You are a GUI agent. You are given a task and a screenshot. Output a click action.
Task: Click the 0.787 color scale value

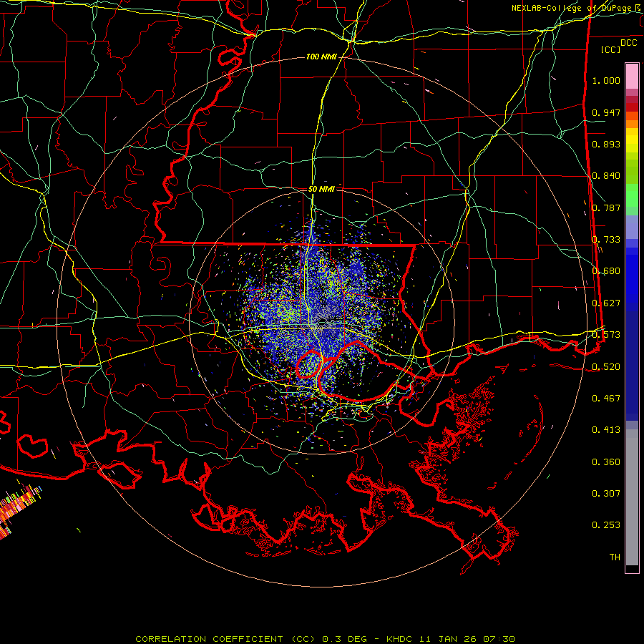pyautogui.click(x=606, y=208)
